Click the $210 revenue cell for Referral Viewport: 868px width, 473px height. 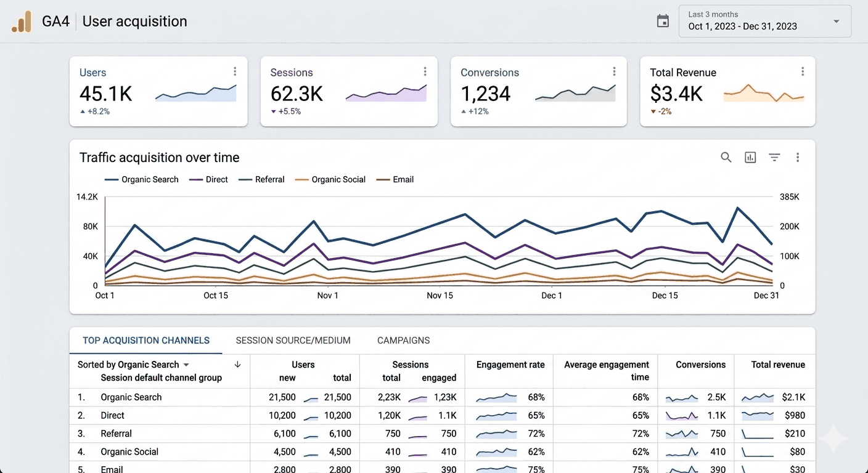point(795,434)
